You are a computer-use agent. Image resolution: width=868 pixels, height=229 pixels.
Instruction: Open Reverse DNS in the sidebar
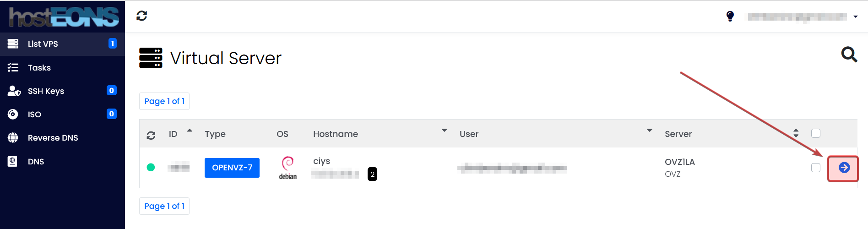[x=53, y=138]
